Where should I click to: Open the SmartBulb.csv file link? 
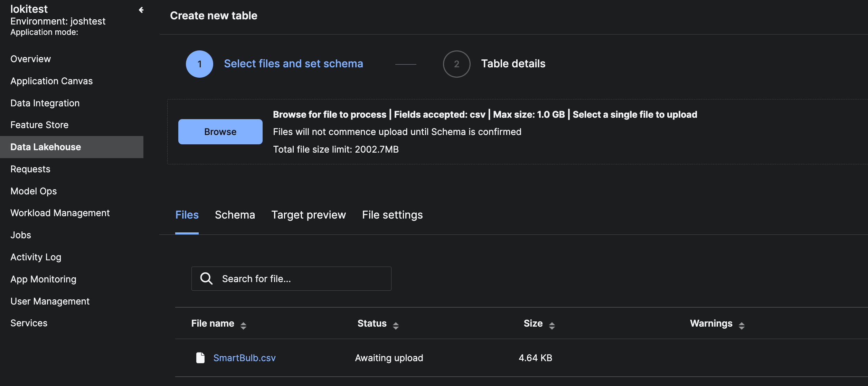click(x=244, y=358)
